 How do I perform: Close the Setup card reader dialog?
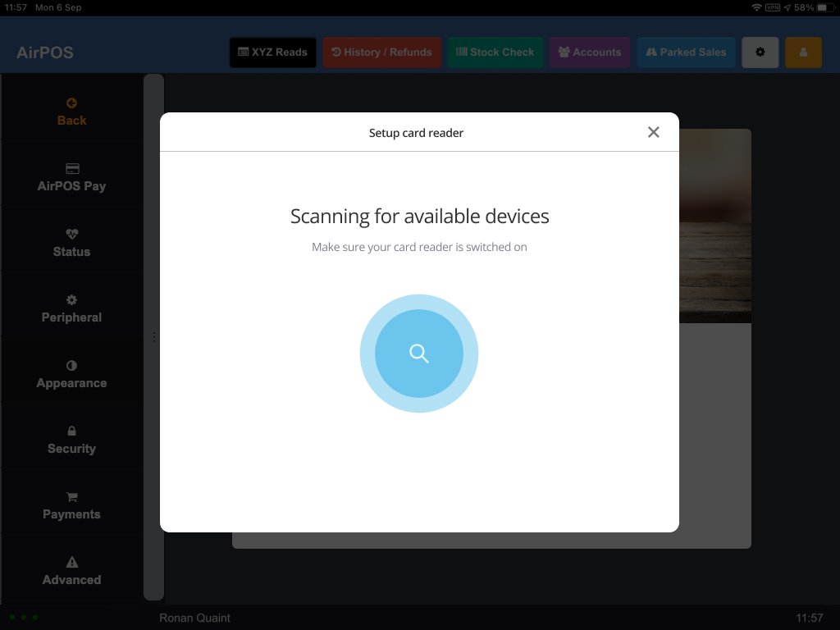(653, 132)
